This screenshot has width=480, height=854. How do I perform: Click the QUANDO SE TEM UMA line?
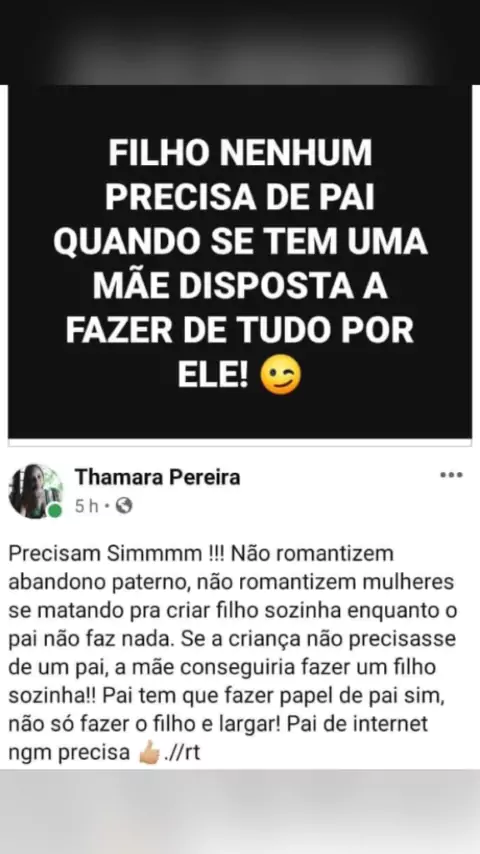240,242
